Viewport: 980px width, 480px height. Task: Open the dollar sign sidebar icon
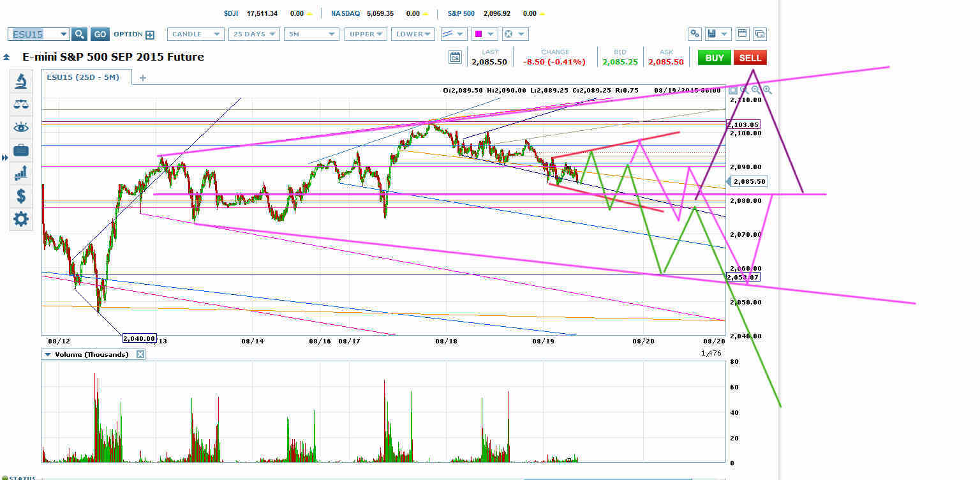coord(21,196)
